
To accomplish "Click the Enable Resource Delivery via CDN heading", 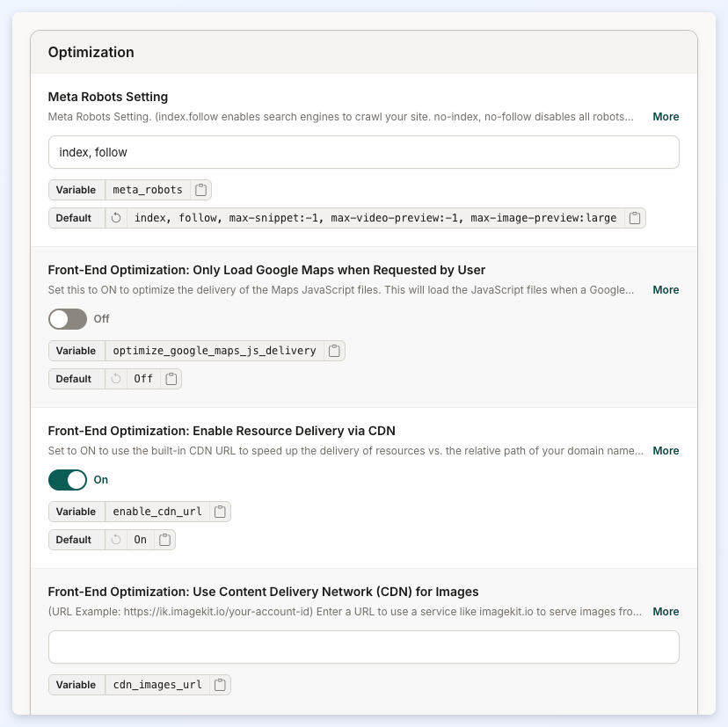I will point(222,431).
